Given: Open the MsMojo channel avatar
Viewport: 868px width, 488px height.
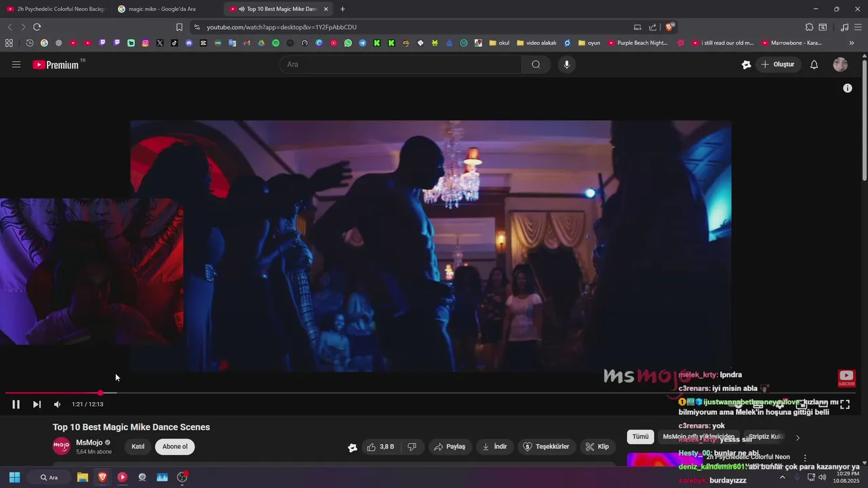Looking at the screenshot, I should tap(62, 446).
